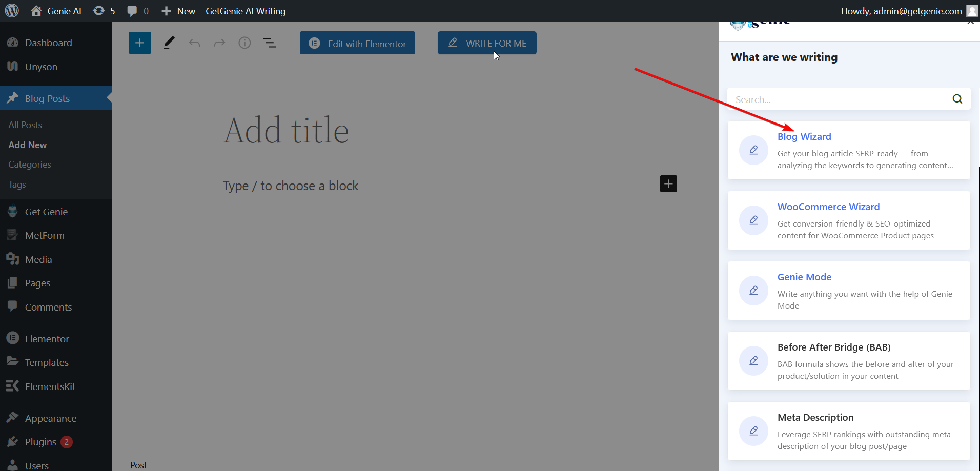Image resolution: width=980 pixels, height=471 pixels.
Task: Select Add New submenu item
Action: point(28,145)
